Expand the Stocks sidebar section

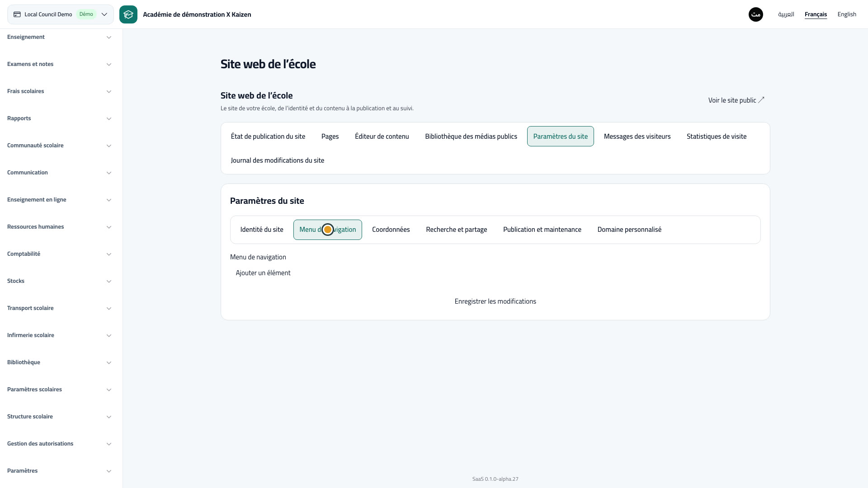59,281
